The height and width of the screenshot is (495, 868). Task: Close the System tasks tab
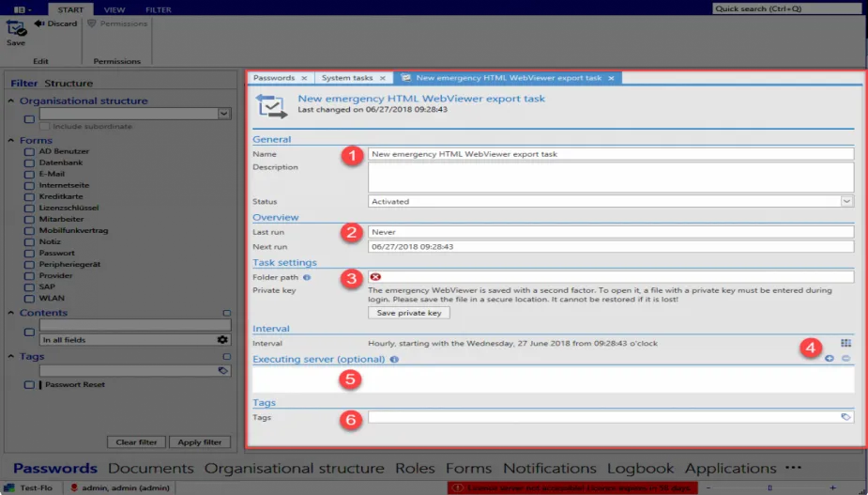(383, 78)
